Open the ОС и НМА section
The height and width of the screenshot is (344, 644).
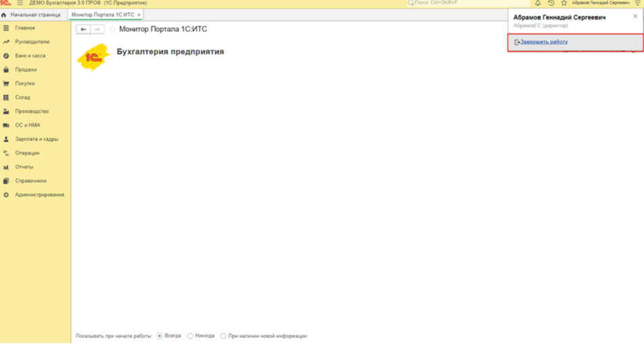point(28,125)
